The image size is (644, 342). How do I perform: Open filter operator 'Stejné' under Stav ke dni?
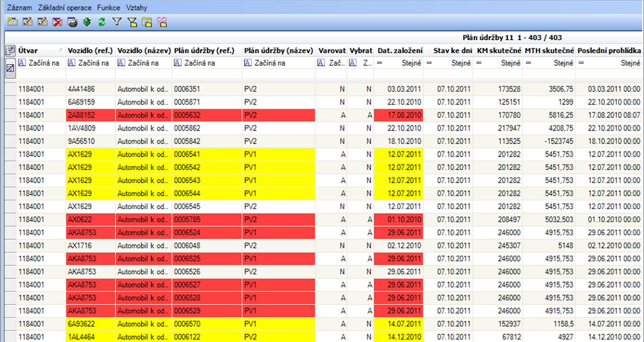[448, 63]
